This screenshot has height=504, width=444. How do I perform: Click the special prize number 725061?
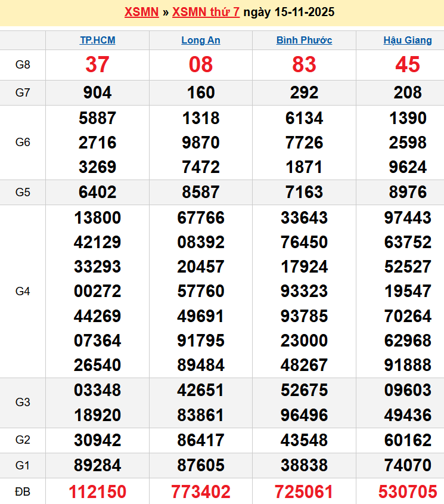click(304, 491)
